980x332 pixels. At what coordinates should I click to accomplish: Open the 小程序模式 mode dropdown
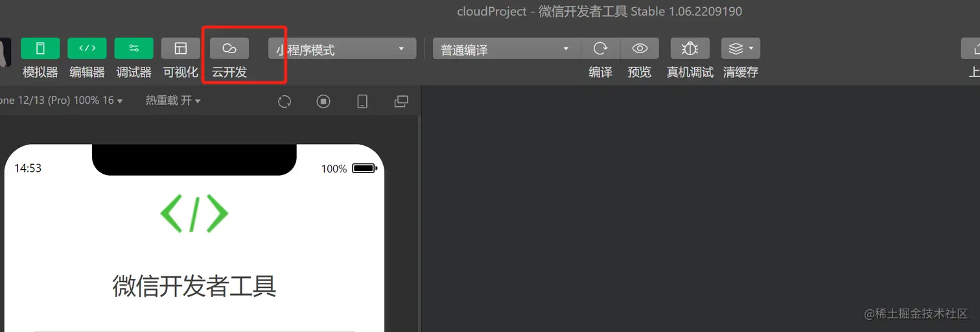(342, 49)
